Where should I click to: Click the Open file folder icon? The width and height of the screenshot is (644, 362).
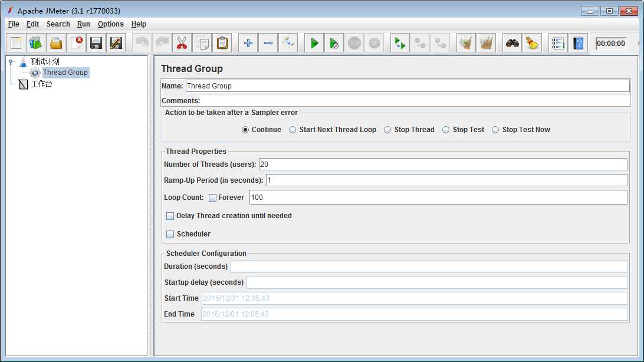click(x=56, y=43)
